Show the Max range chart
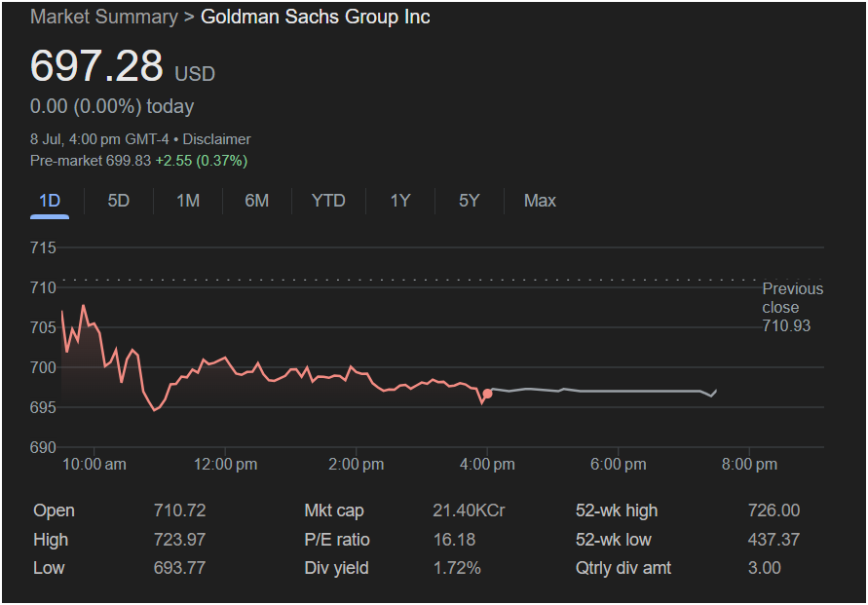Image resolution: width=868 pixels, height=605 pixels. pyautogui.click(x=540, y=201)
